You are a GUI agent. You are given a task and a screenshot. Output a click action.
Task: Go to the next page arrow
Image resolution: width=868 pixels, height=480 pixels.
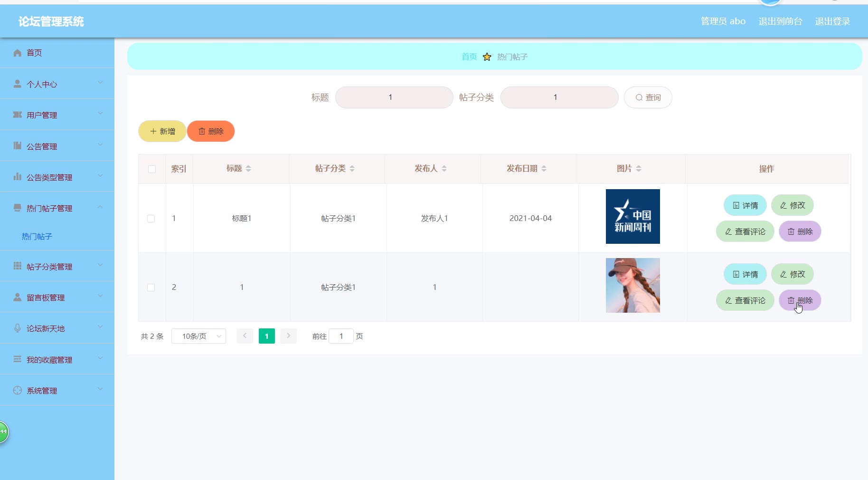coord(288,336)
